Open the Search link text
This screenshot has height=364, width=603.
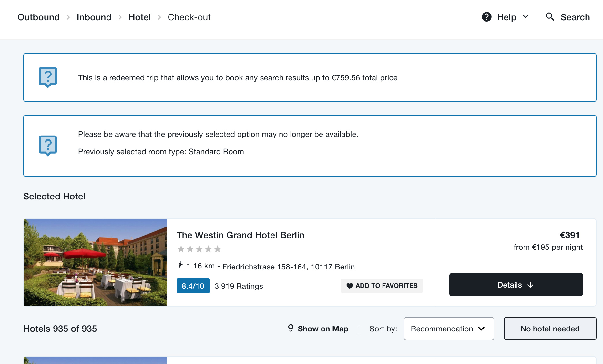click(575, 17)
